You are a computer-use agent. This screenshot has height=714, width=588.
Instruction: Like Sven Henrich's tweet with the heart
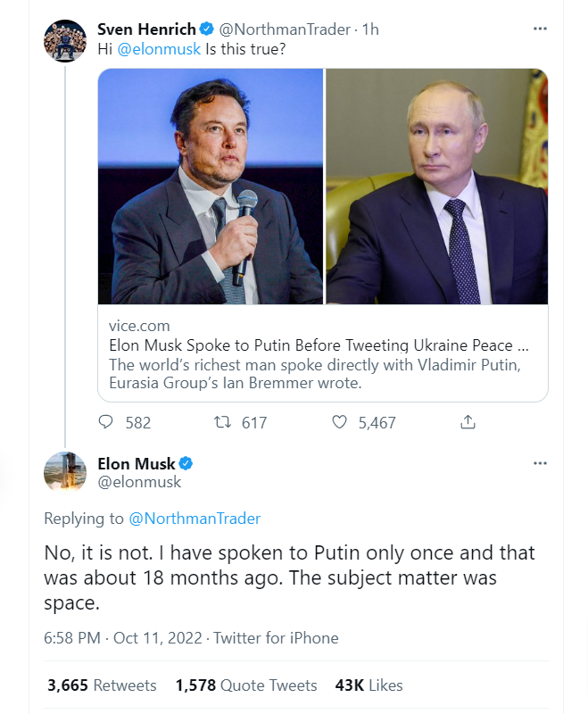pos(339,422)
